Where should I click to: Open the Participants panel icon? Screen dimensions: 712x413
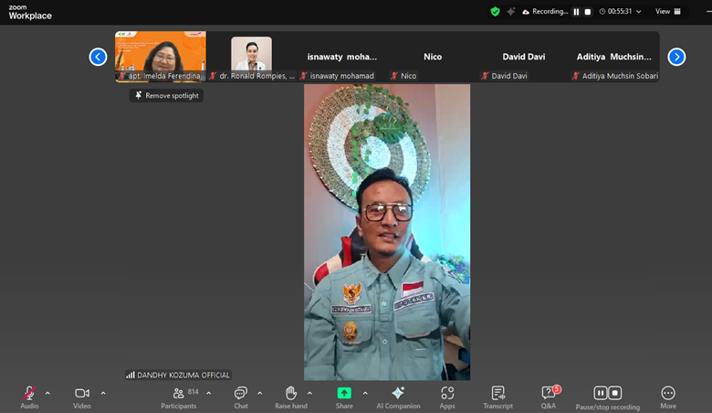click(x=178, y=393)
